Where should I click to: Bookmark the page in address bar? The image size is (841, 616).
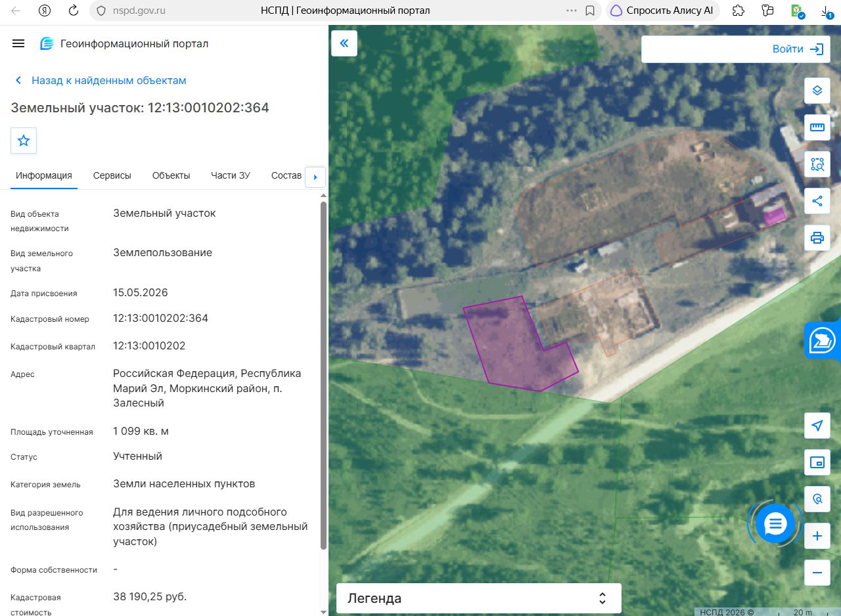pos(590,11)
